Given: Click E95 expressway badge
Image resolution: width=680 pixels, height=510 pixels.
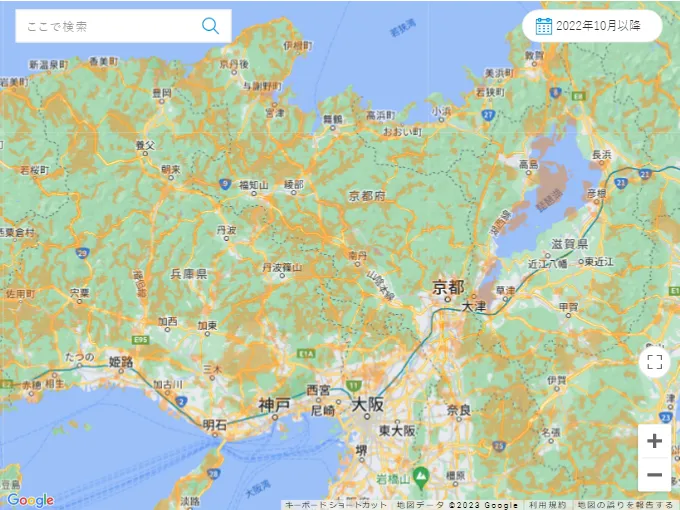Looking at the screenshot, I should [x=141, y=340].
